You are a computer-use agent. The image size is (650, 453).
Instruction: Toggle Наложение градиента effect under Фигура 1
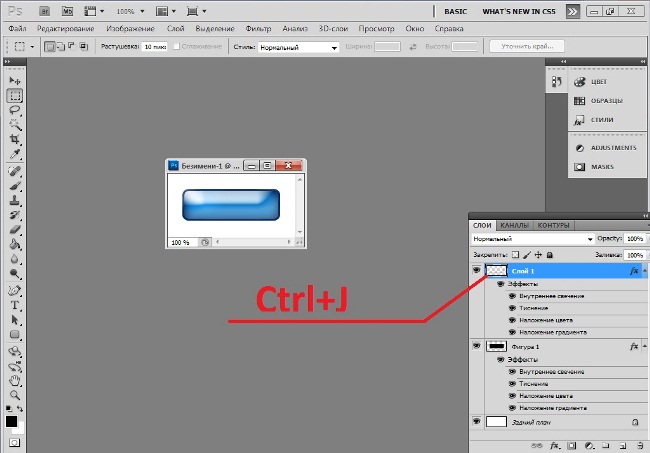(x=512, y=408)
